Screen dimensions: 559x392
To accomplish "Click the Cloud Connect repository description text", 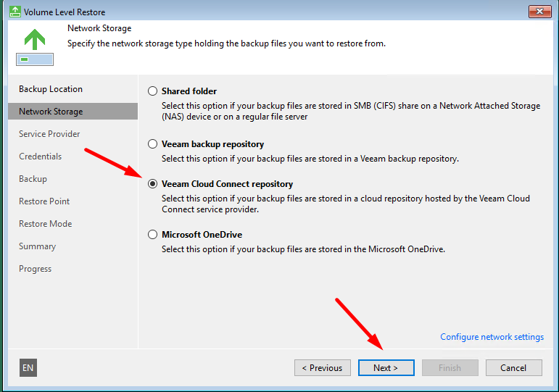I will (x=346, y=204).
